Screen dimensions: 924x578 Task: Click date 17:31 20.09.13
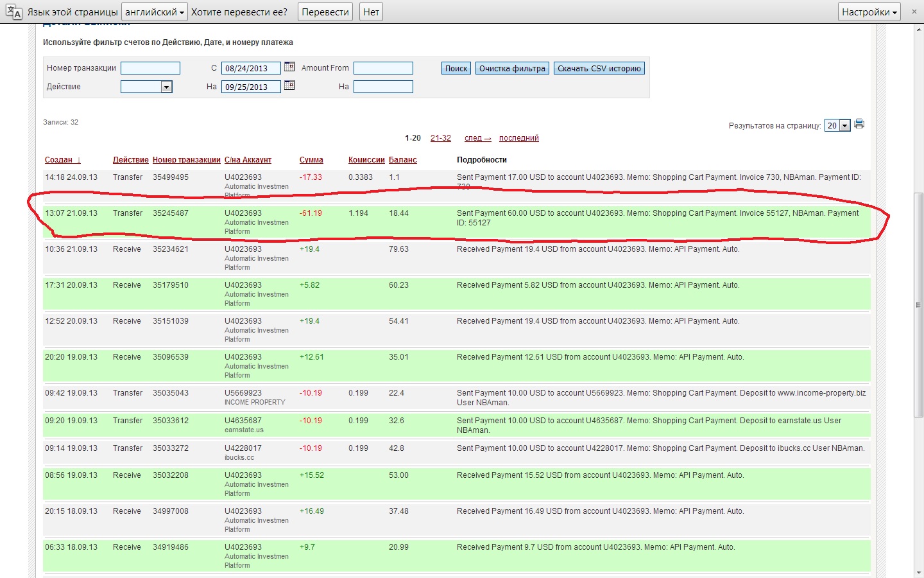click(71, 285)
